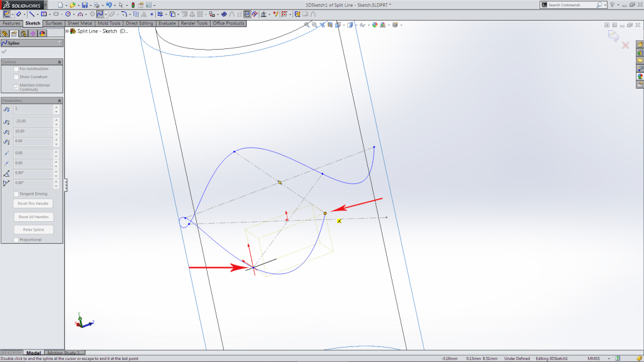Check the Show Curvature option
Screen dimensions: 644x362
[17, 75]
